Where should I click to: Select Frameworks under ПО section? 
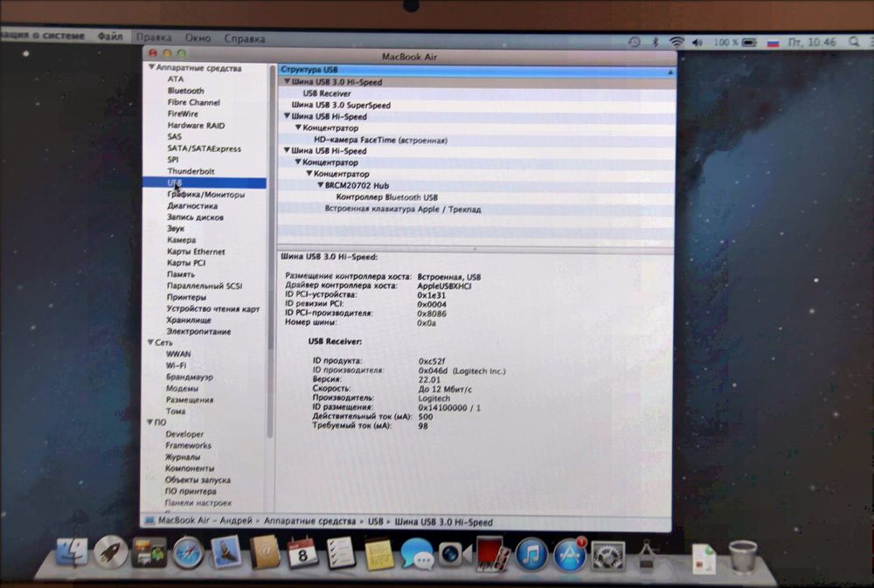(x=189, y=446)
